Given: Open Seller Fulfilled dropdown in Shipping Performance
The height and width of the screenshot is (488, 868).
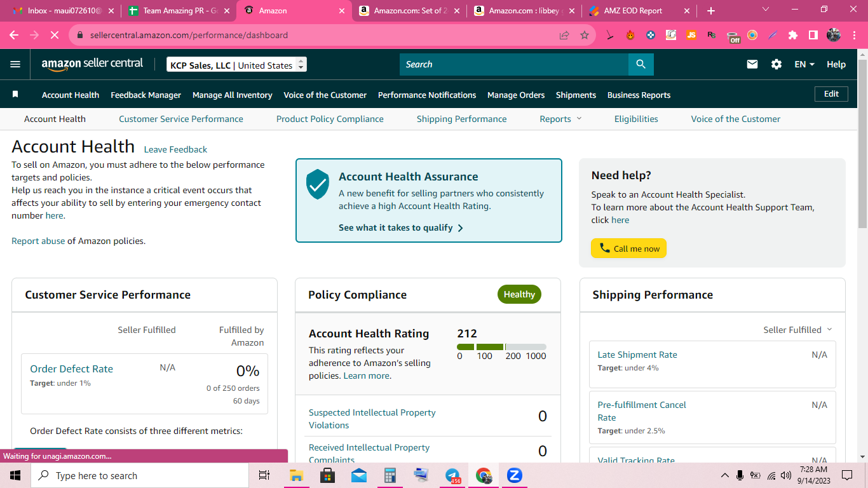Looking at the screenshot, I should point(797,330).
